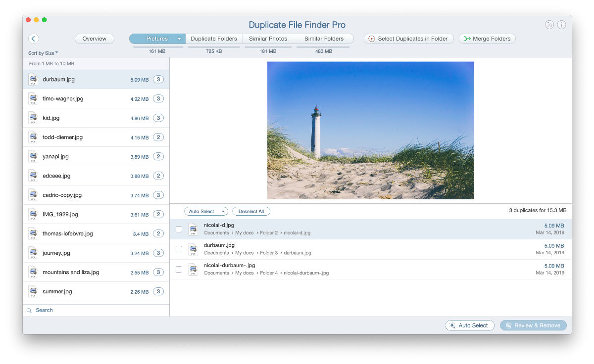Image resolution: width=594 pixels, height=364 pixels.
Task: Click the timo-wagner.jpg file icon
Action: coord(33,98)
